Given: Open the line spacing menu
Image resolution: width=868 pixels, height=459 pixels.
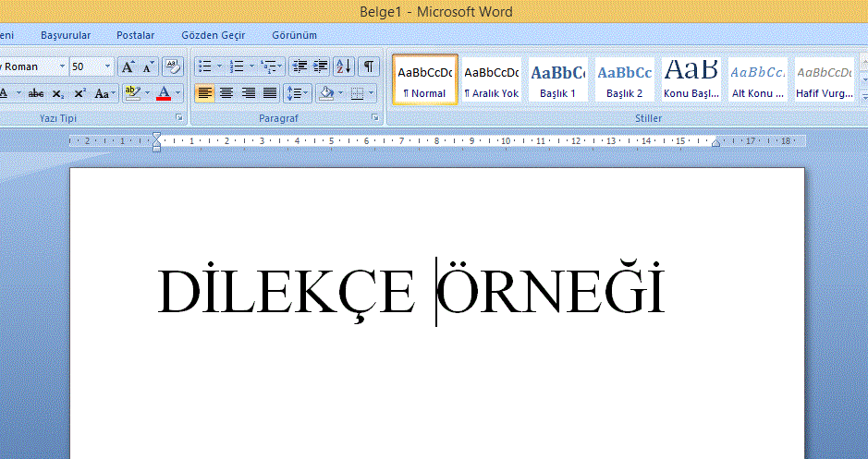Looking at the screenshot, I should pos(298,93).
